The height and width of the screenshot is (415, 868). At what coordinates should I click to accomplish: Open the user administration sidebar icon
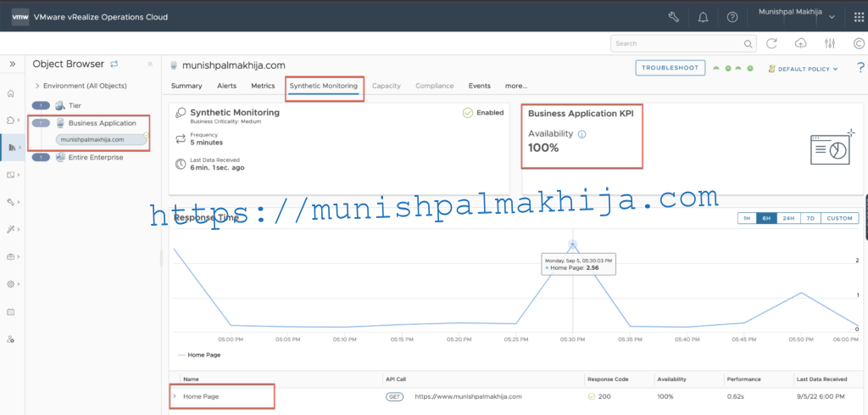pyautogui.click(x=10, y=339)
